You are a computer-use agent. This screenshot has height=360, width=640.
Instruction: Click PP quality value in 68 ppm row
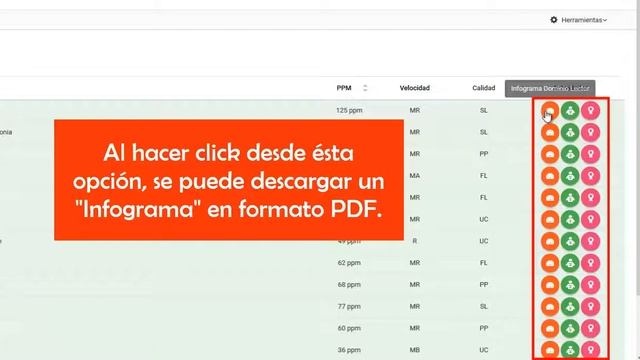click(x=484, y=284)
